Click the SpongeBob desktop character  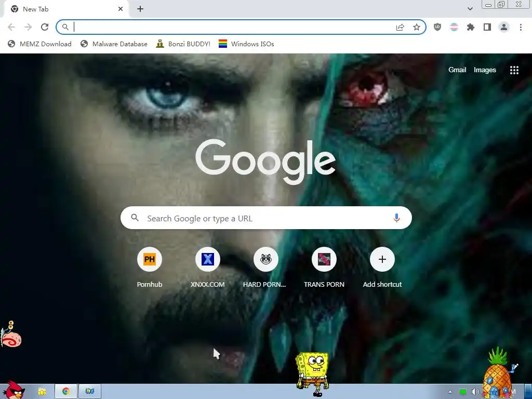point(312,374)
